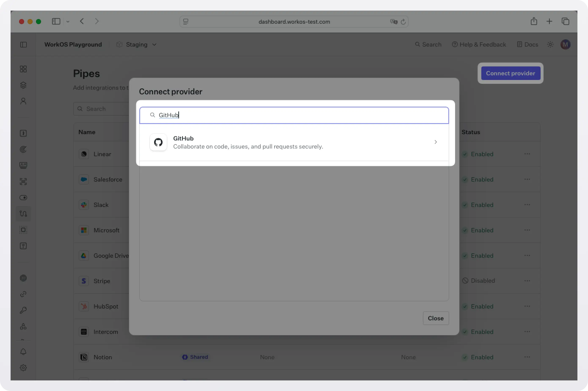Viewport: 588px width, 391px height.
Task: Click the Connect provider button
Action: tap(510, 73)
